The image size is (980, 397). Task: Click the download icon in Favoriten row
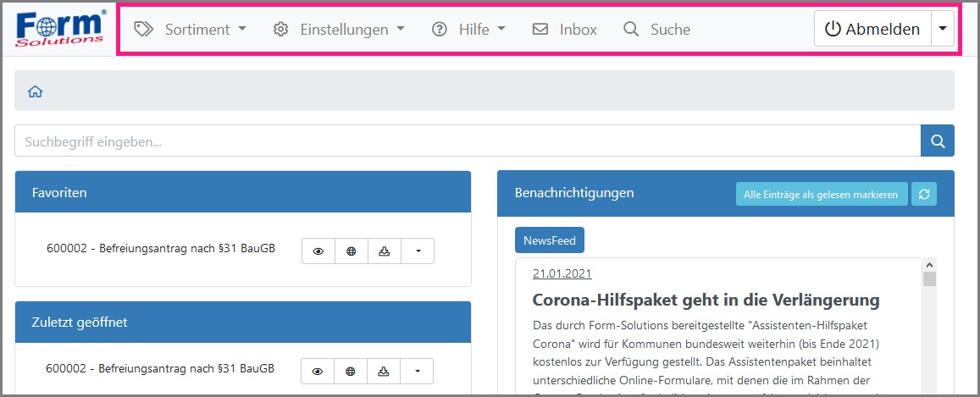(385, 251)
